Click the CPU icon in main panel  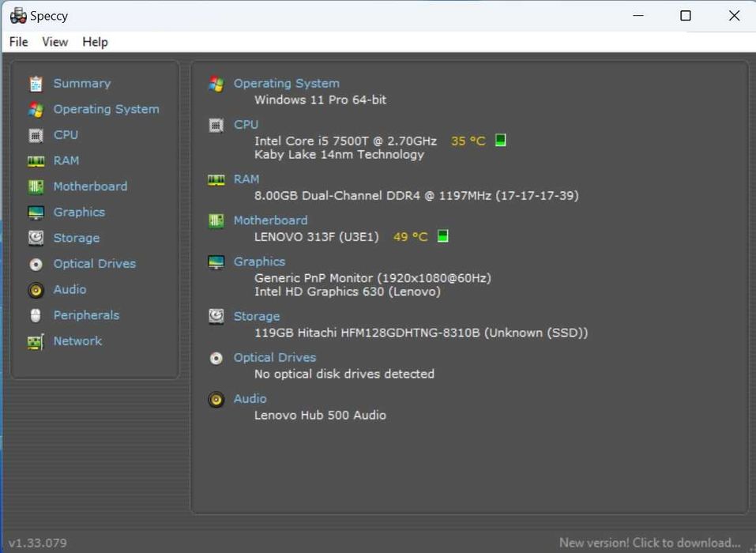(216, 126)
